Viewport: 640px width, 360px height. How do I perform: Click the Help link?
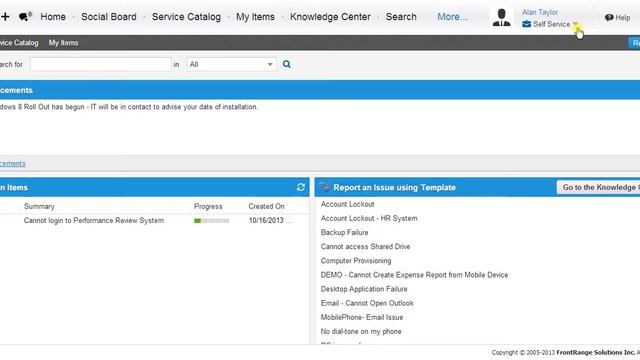click(622, 18)
